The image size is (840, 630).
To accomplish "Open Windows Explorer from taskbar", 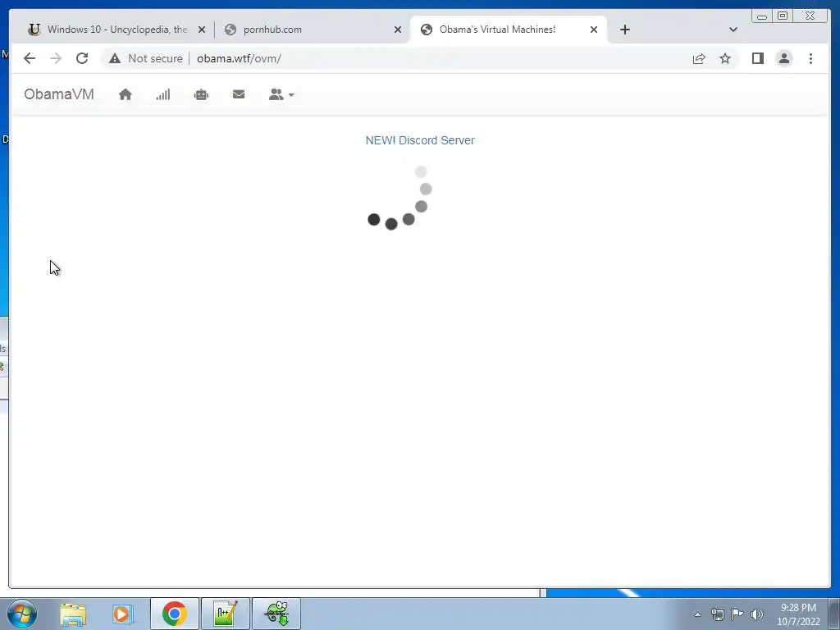I will tap(73, 614).
